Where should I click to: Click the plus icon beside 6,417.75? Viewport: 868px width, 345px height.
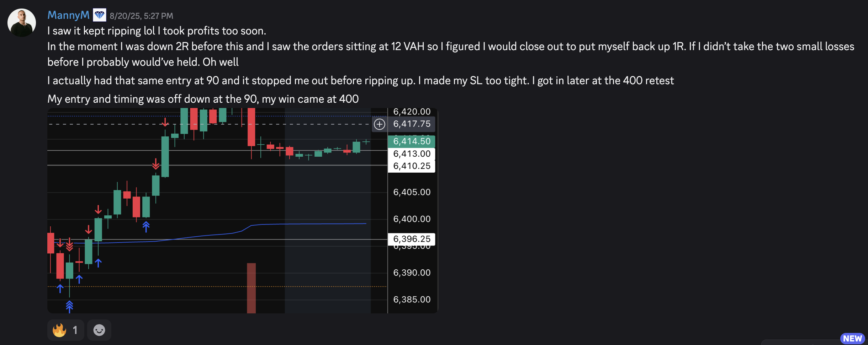(380, 124)
